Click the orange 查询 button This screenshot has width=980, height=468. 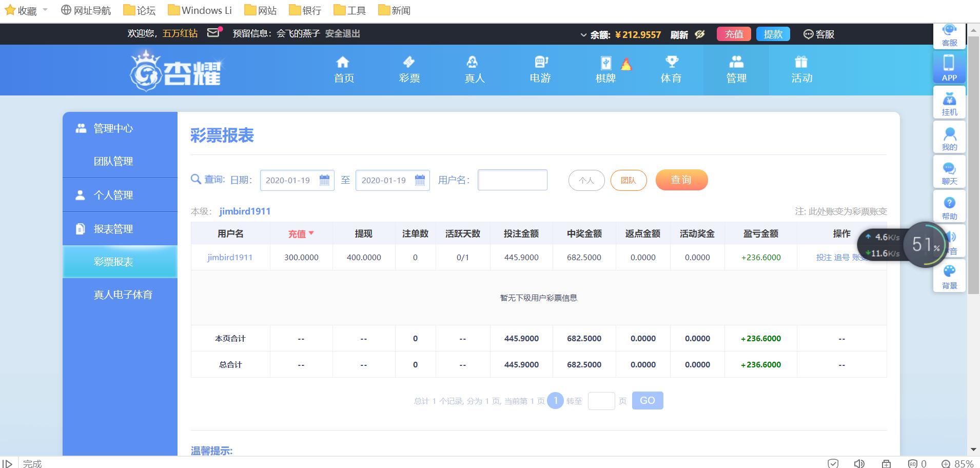click(x=681, y=180)
